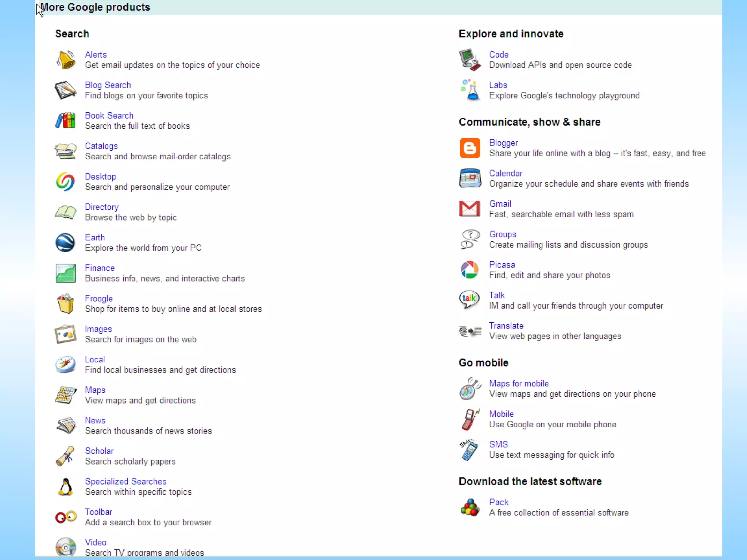Click the Groups speech bubbles icon
747x560 pixels.
pyautogui.click(x=470, y=239)
